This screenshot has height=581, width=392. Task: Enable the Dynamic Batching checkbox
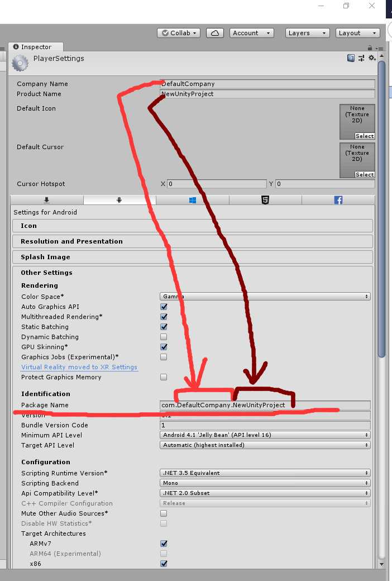pos(164,337)
